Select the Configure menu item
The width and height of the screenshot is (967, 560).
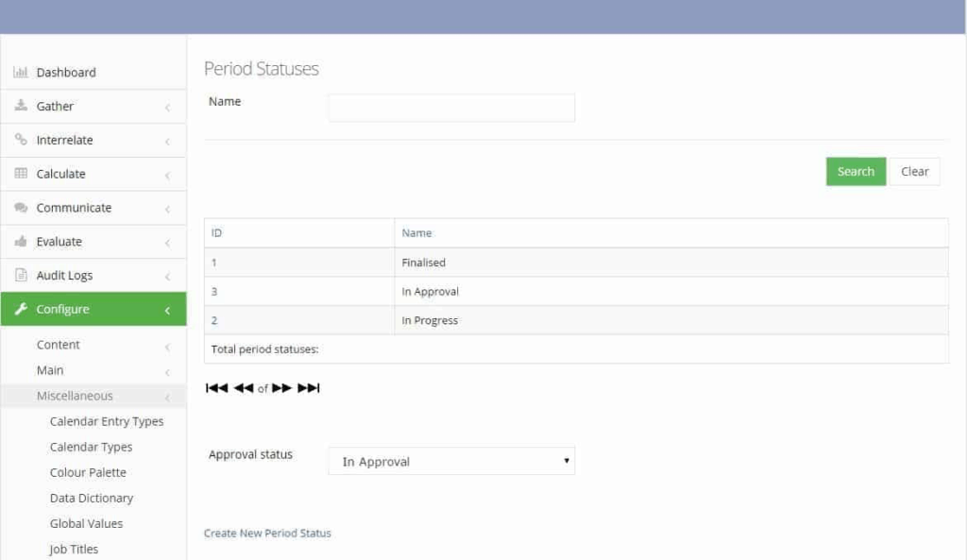click(93, 309)
